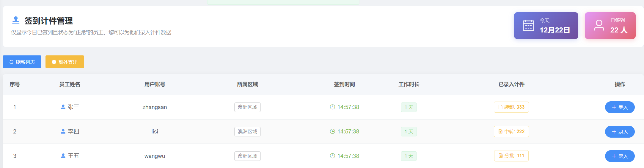Open the 额外支出 extra expense button

(x=65, y=62)
